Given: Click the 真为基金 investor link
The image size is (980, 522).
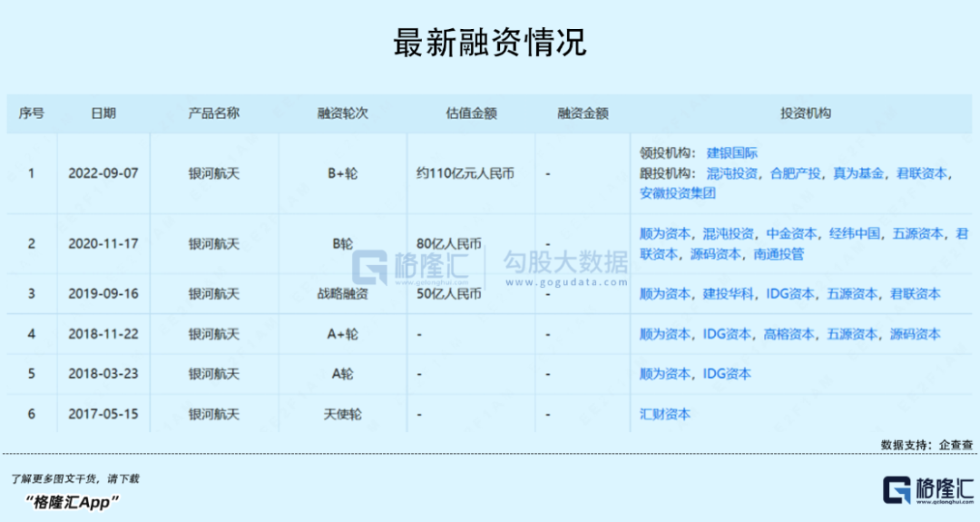Looking at the screenshot, I should 858,173.
